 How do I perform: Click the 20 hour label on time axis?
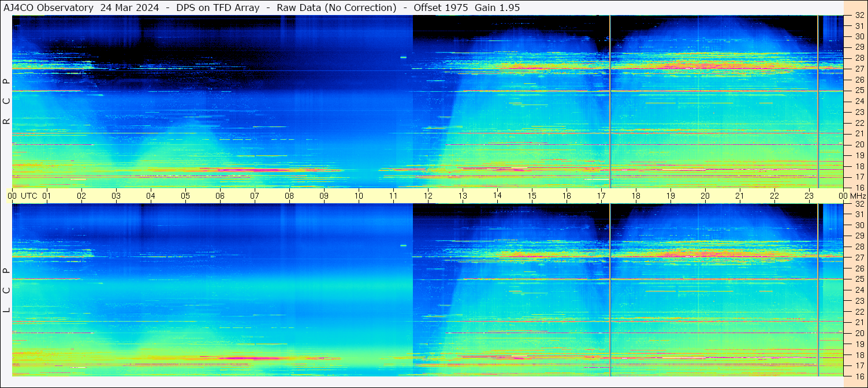tap(705, 196)
